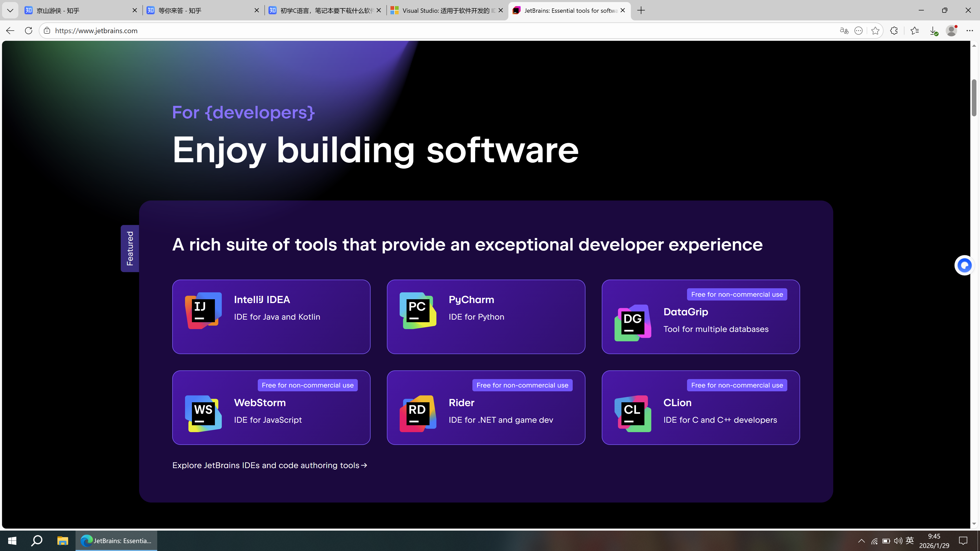
Task: Click the WebStorm WS logo icon
Action: tap(203, 414)
